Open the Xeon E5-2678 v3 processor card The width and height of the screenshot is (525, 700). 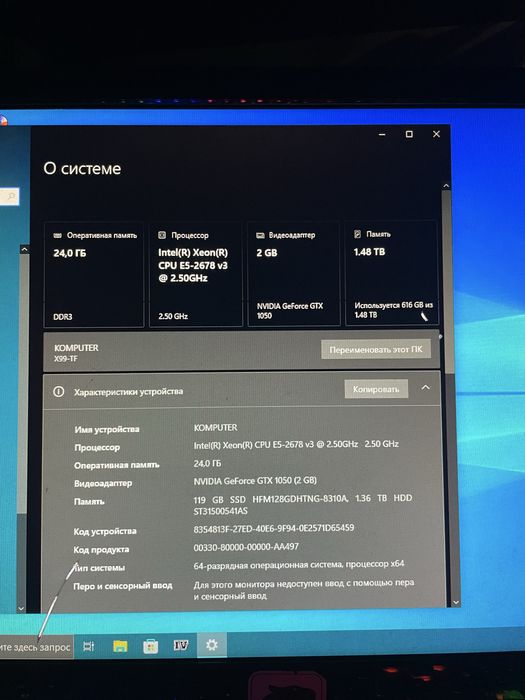pos(196,275)
